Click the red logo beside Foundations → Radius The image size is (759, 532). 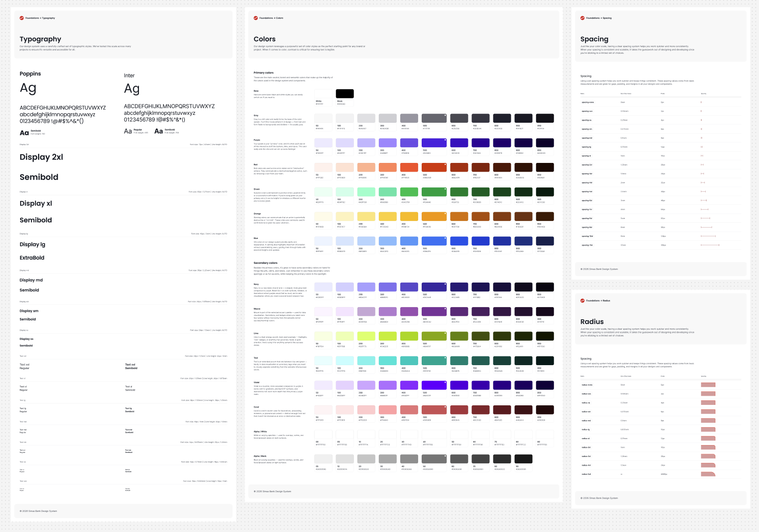[582, 301]
